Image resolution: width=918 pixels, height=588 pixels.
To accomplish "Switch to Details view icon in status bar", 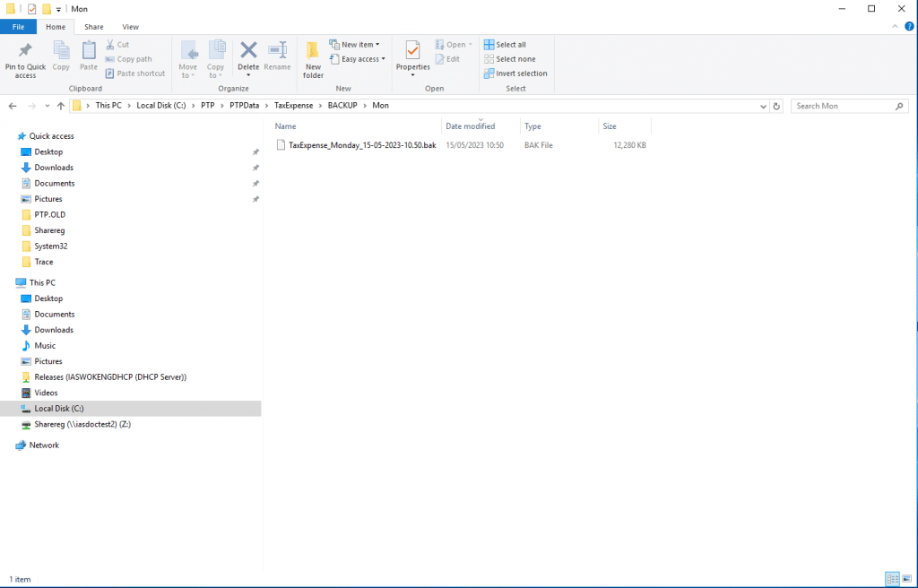I will pos(893,579).
